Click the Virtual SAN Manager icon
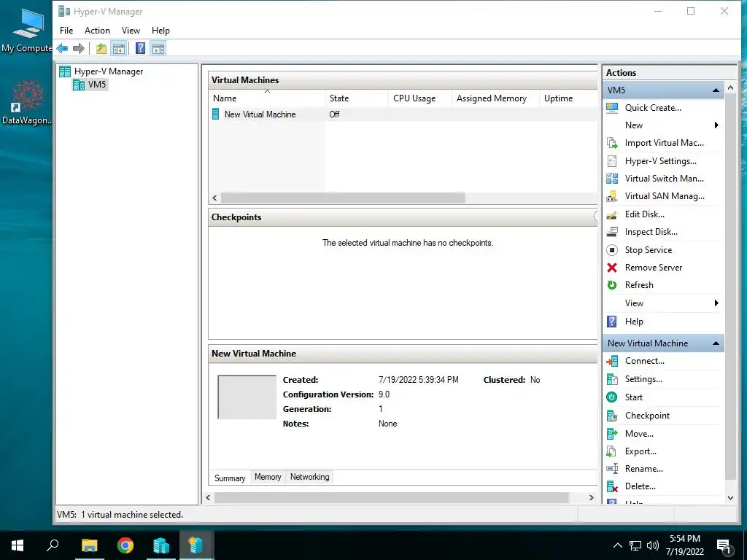 click(x=612, y=196)
